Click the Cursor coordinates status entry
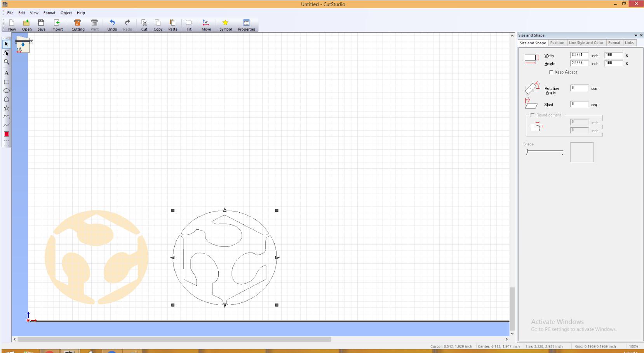Image resolution: width=644 pixels, height=353 pixels. [x=451, y=346]
